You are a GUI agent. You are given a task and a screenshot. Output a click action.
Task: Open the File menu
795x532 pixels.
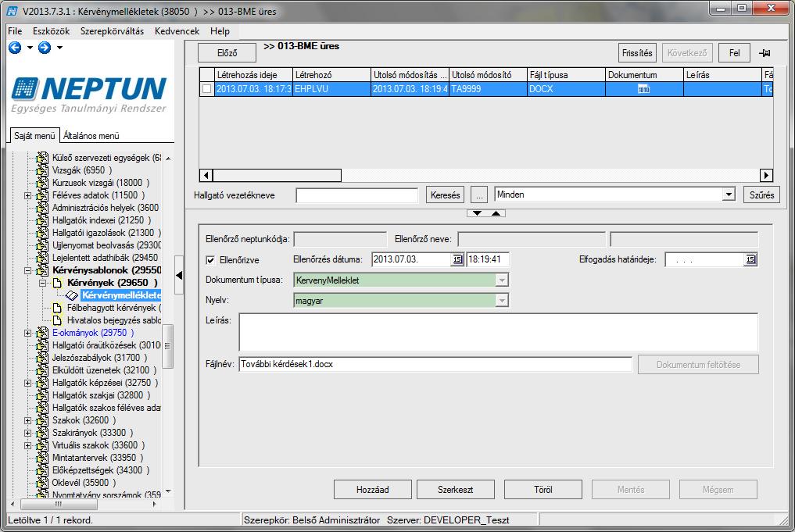coord(15,31)
